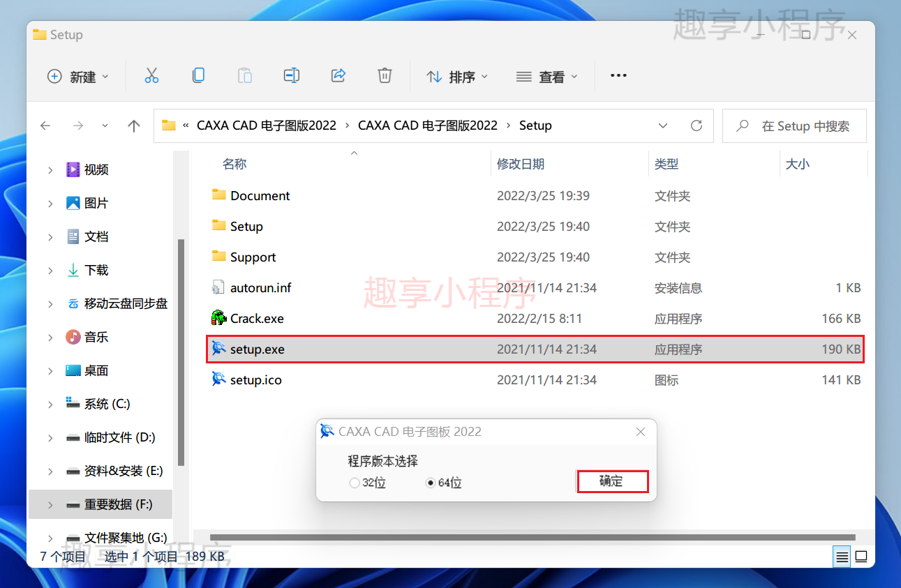Expand the 资料&安装 (E:) drive node
901x588 pixels.
[50, 471]
